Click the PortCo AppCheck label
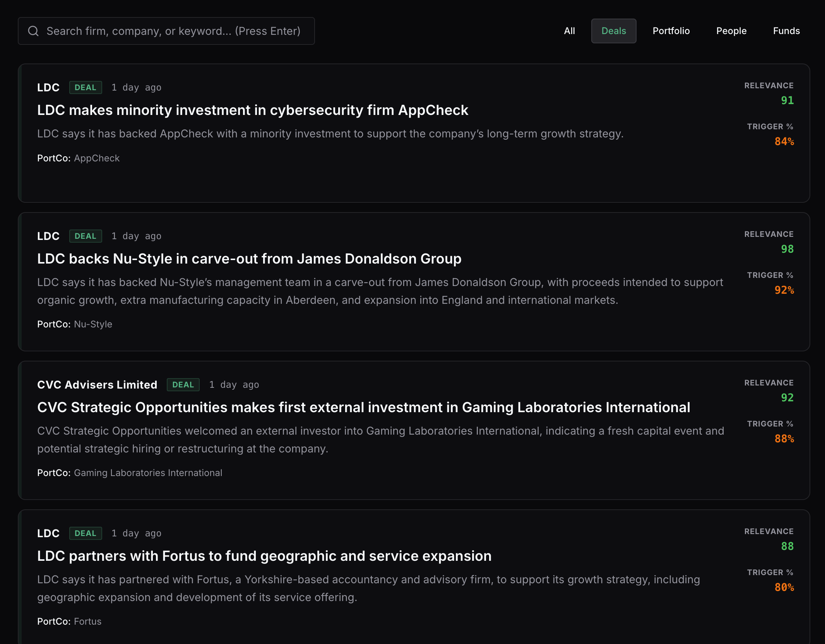 79,158
